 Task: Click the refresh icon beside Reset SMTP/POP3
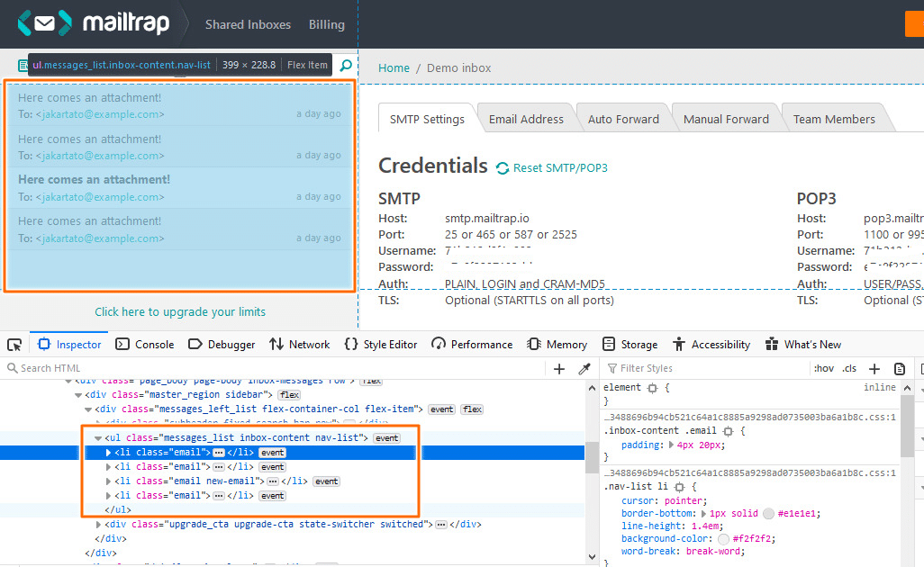pyautogui.click(x=505, y=168)
